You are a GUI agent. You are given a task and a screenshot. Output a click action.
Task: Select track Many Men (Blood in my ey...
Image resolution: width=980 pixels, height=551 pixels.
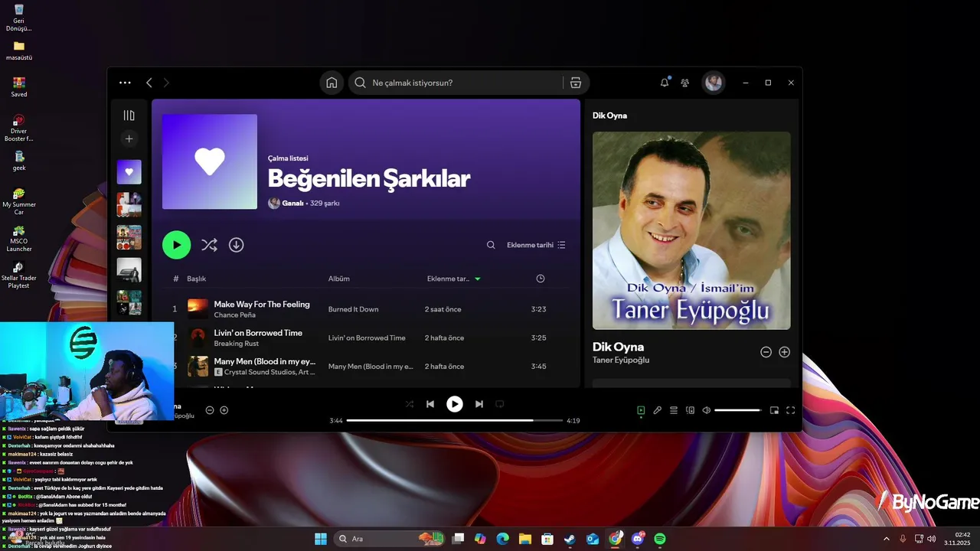(265, 361)
